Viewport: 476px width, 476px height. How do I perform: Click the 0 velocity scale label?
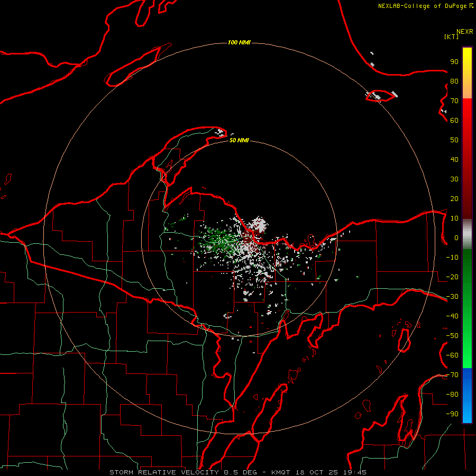coord(456,237)
